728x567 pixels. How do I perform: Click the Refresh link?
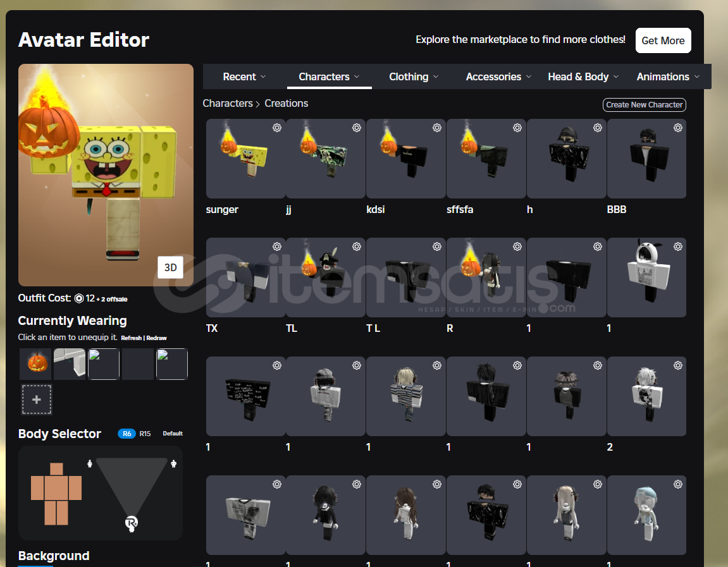click(x=132, y=338)
